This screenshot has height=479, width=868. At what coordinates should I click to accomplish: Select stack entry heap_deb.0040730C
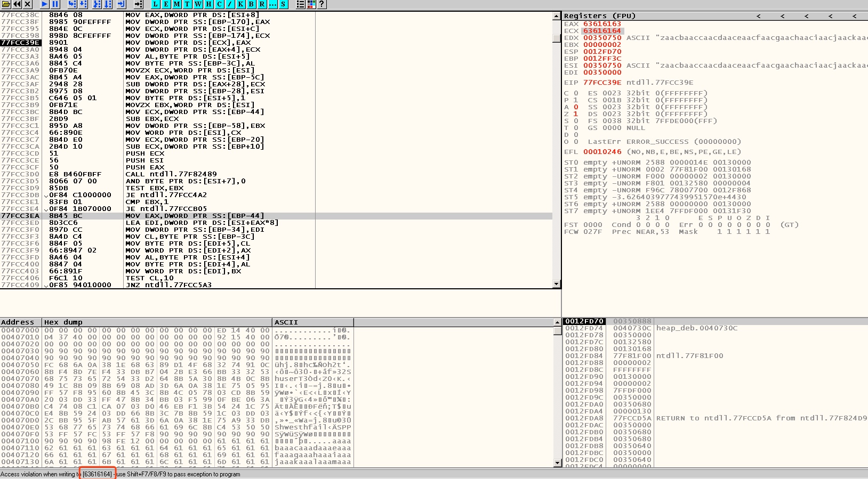[x=697, y=328]
